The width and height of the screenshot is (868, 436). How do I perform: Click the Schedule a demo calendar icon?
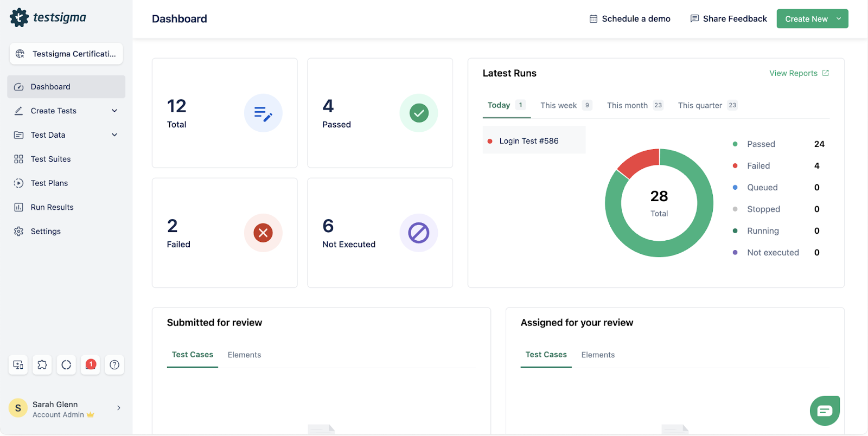coord(593,19)
